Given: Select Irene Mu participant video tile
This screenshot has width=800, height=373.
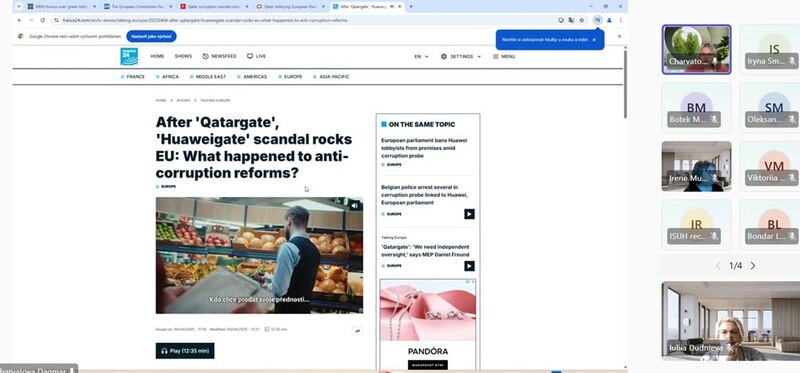Looking at the screenshot, I should [696, 166].
